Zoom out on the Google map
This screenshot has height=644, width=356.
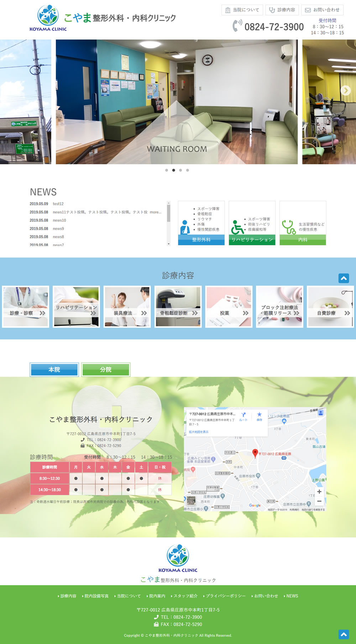click(319, 501)
